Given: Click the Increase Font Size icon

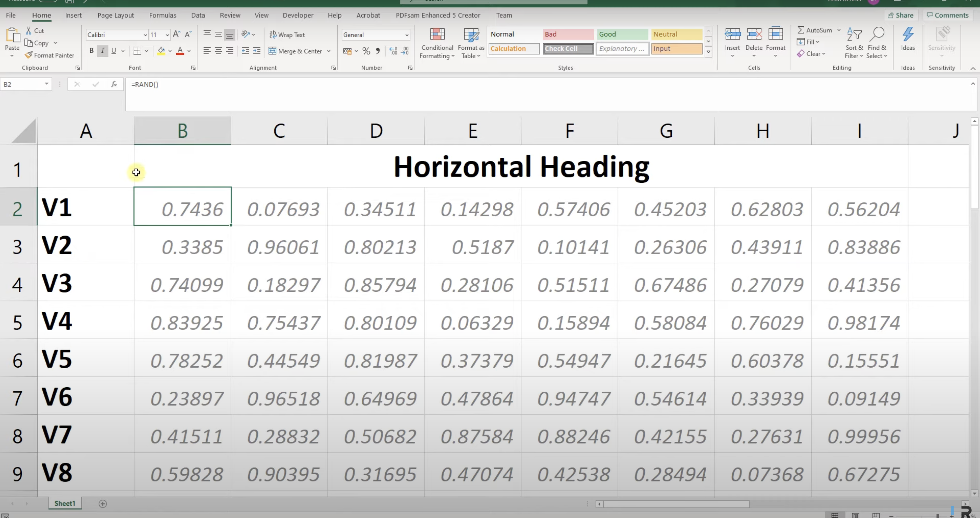Looking at the screenshot, I should (176, 35).
